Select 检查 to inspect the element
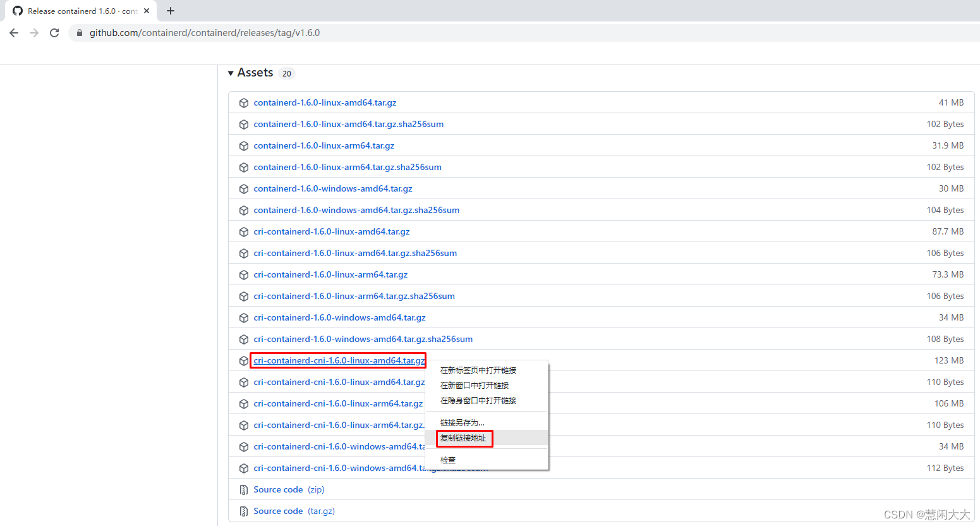980x526 pixels. click(x=447, y=460)
